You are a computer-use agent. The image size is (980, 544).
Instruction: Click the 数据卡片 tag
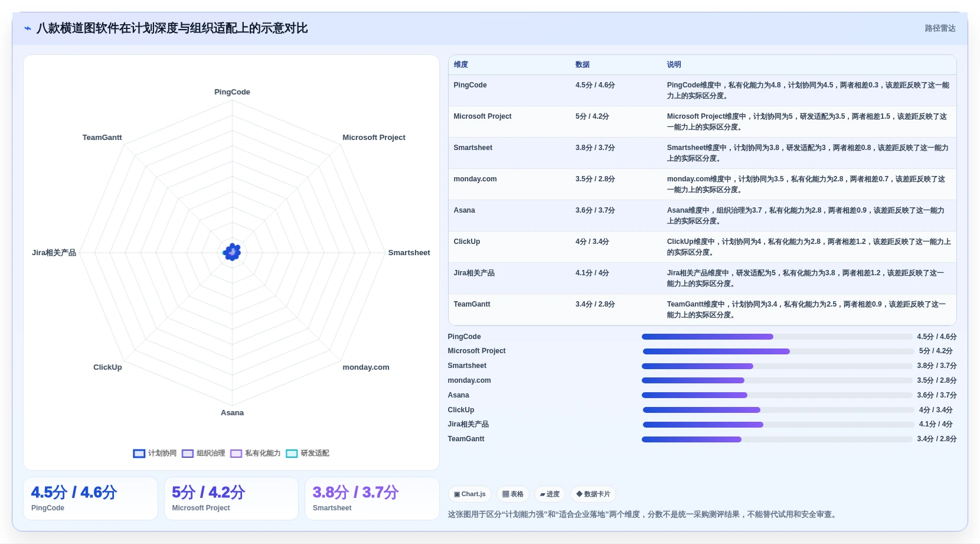(593, 494)
